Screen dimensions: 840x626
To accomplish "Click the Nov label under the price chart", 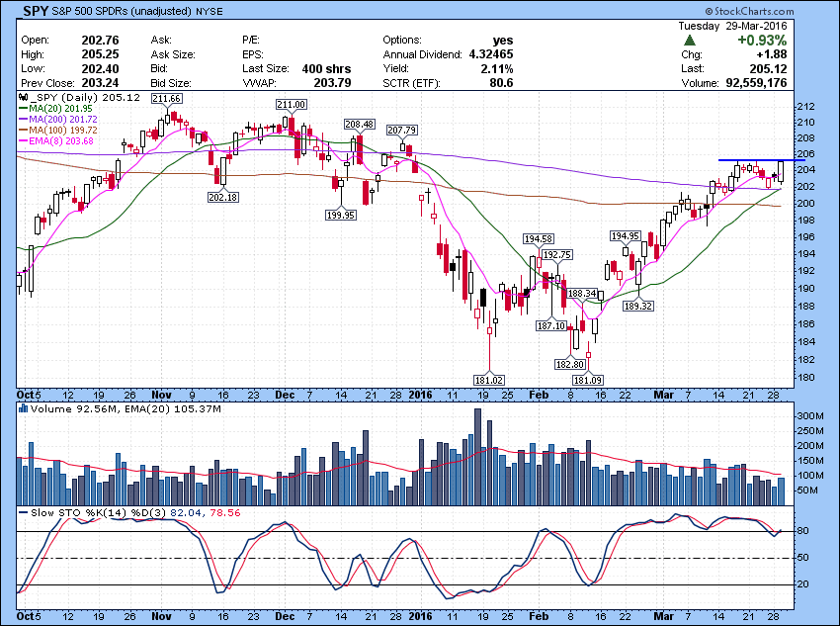I will 161,395.
